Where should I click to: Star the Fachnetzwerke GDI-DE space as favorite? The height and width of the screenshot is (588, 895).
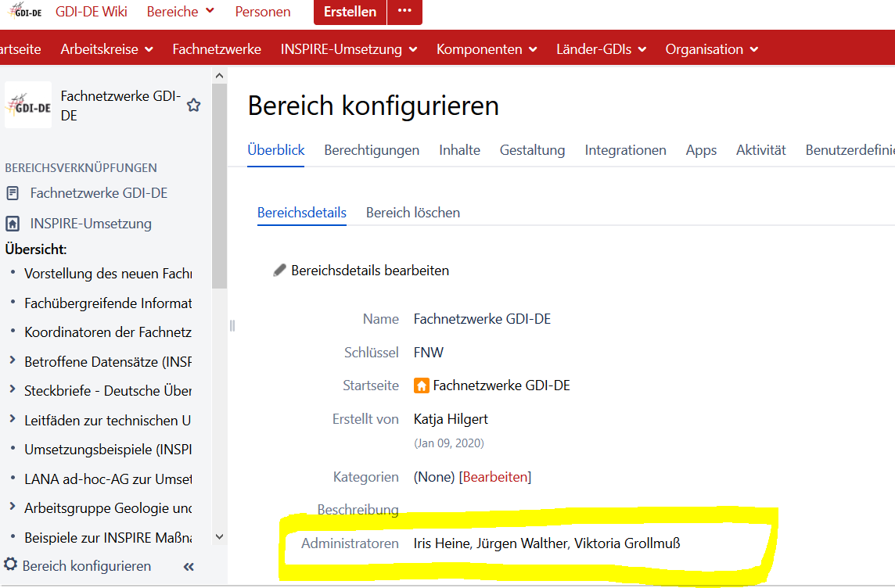click(193, 105)
